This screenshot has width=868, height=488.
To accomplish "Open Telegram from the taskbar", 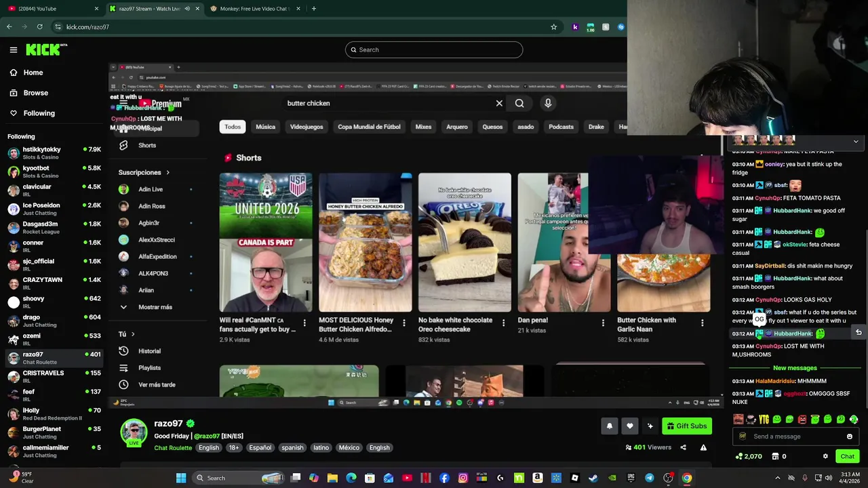I will tap(650, 478).
